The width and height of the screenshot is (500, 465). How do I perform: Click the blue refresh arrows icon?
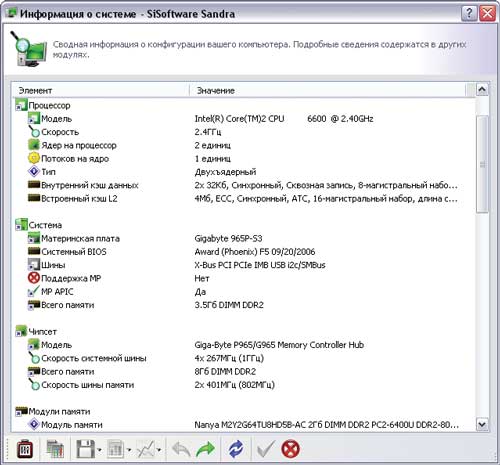(x=236, y=449)
